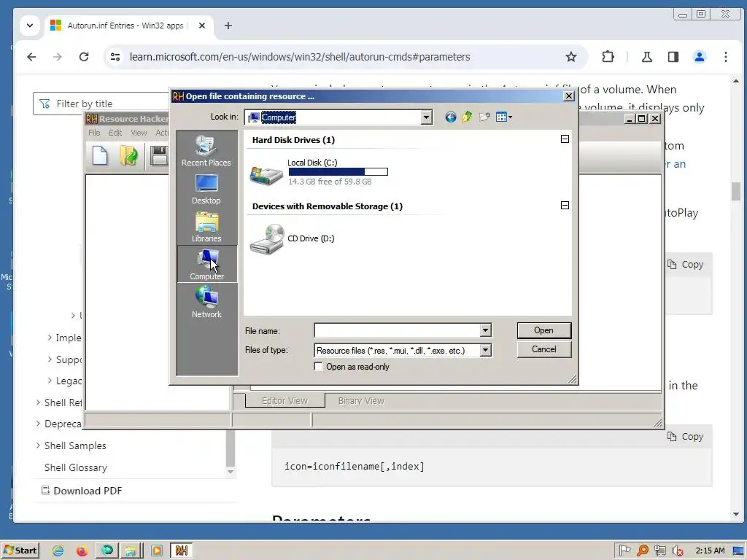Open the File name dropdown arrow
747x560 pixels.
(x=485, y=330)
